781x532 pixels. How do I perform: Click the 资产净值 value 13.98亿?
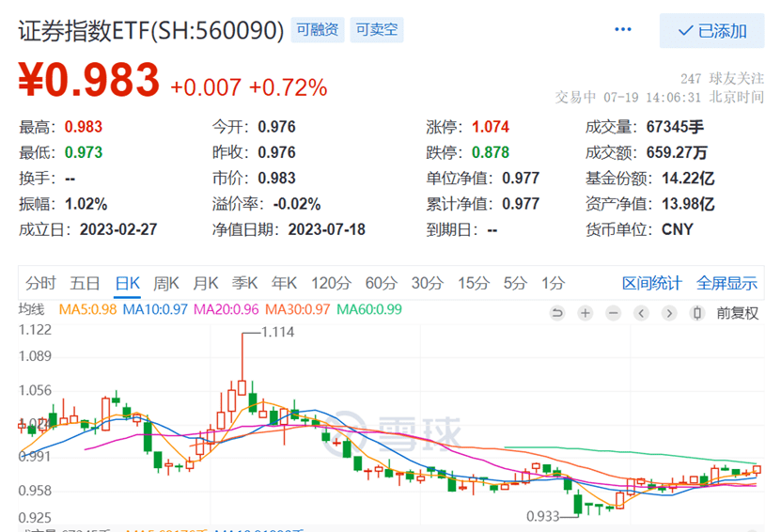pos(688,204)
